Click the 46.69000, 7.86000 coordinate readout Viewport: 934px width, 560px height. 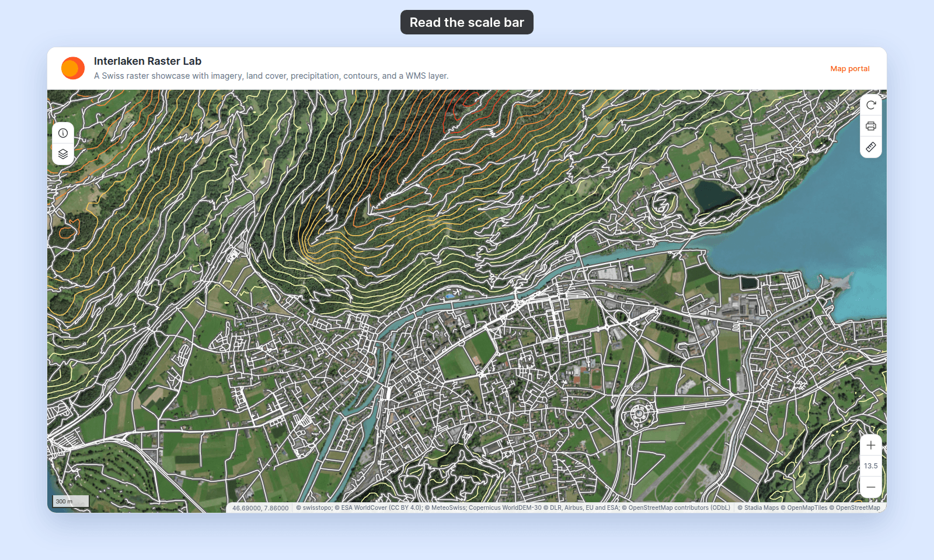point(260,508)
